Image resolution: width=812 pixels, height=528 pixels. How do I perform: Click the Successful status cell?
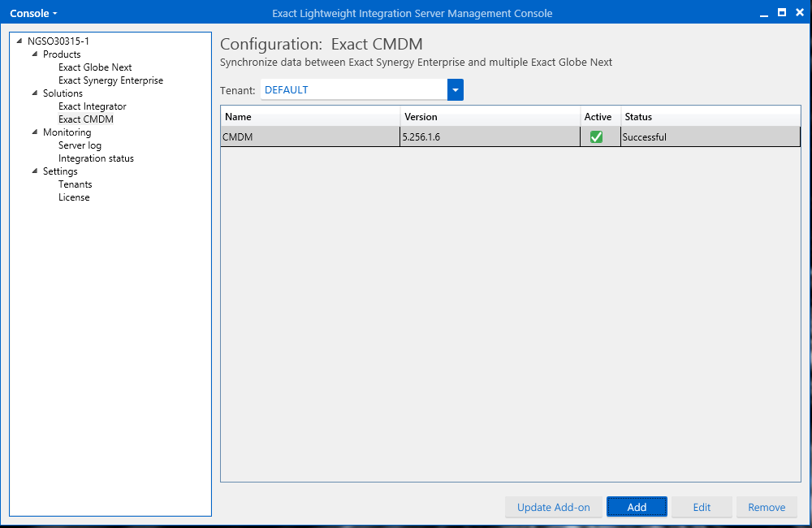coord(710,136)
